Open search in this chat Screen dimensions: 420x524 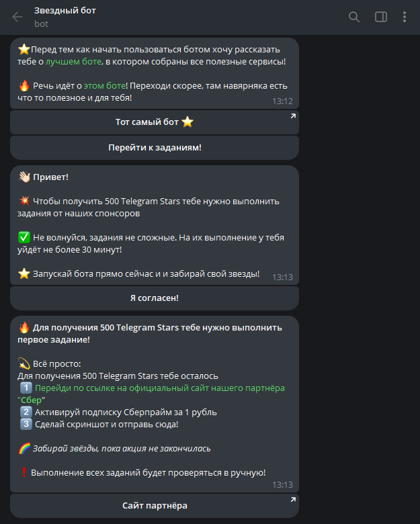[354, 17]
